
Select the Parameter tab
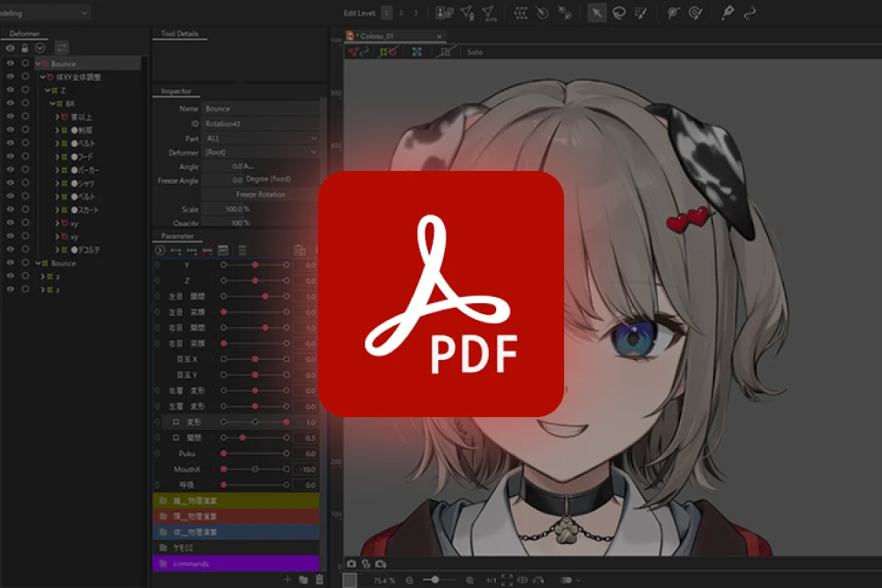pyautogui.click(x=177, y=236)
